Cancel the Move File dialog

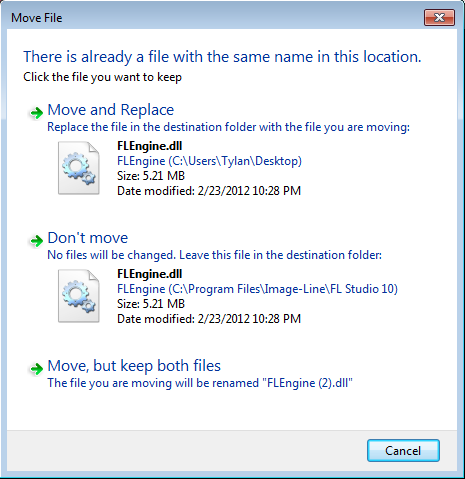403,450
